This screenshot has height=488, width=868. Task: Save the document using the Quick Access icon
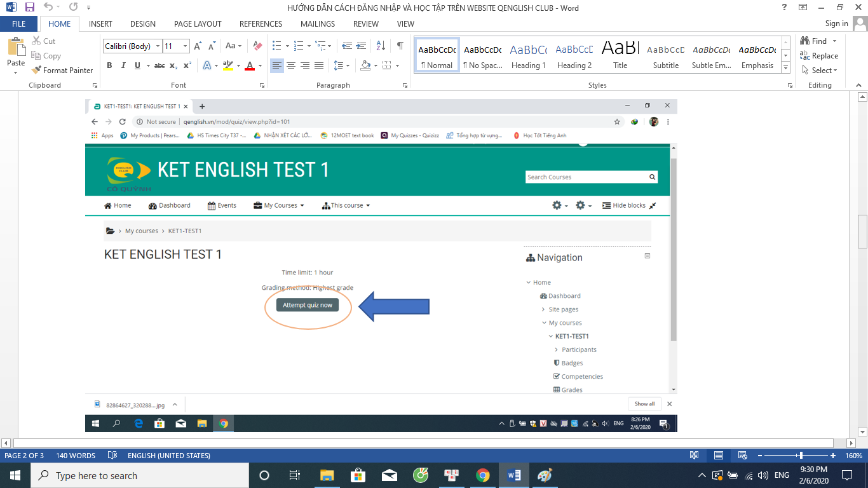pos(29,8)
